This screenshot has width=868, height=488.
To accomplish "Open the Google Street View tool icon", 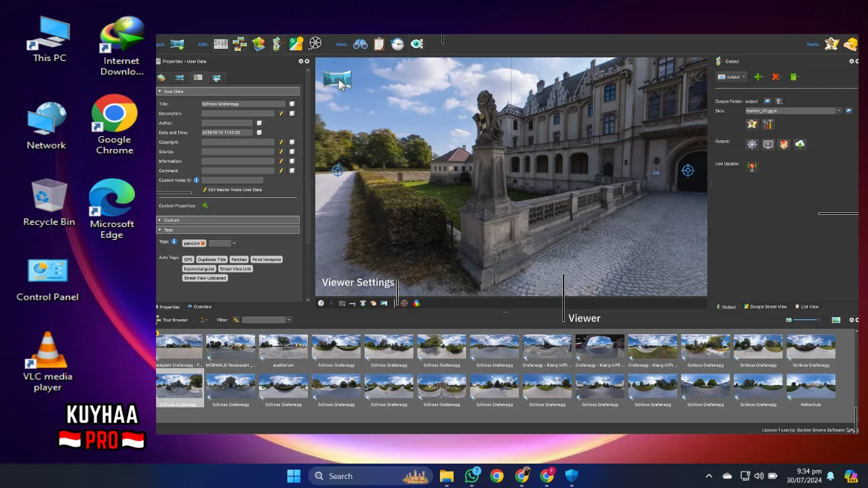I will (296, 44).
